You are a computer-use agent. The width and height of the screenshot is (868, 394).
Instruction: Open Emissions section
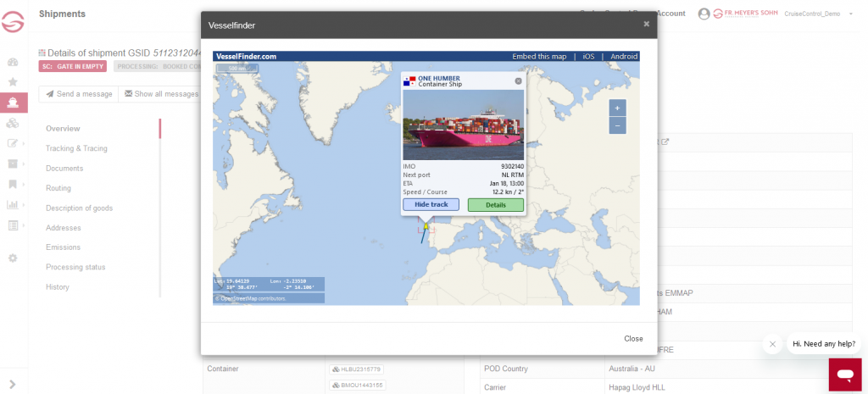point(63,247)
